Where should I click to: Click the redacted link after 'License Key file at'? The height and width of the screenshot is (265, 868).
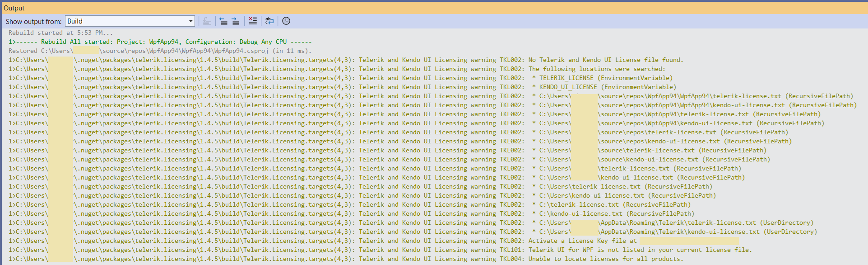[x=689, y=241]
